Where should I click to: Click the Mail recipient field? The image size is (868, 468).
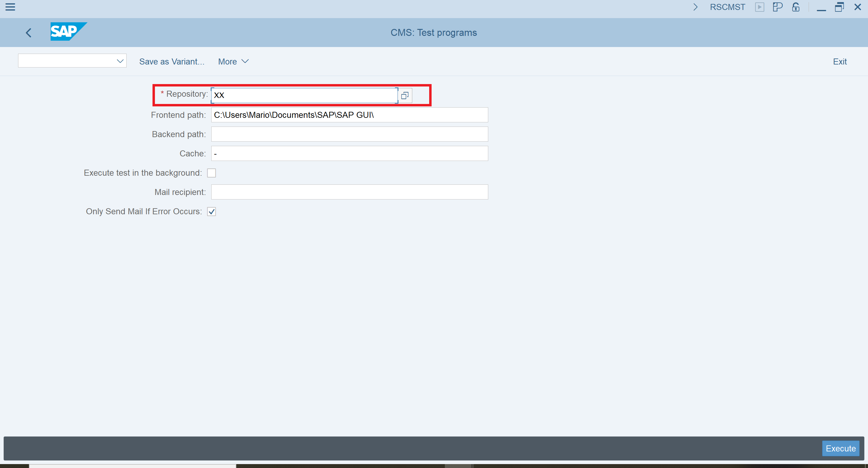(349, 192)
